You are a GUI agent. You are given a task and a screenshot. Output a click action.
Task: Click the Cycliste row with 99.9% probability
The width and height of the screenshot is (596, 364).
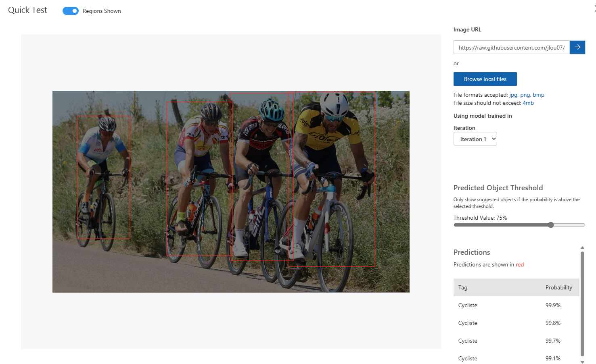point(517,305)
